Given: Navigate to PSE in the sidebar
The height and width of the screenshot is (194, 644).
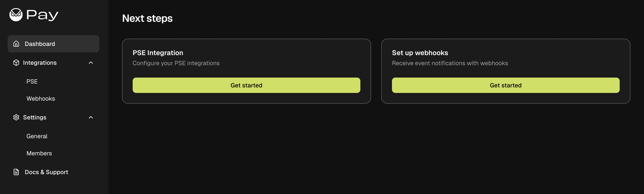Looking at the screenshot, I should tap(32, 81).
